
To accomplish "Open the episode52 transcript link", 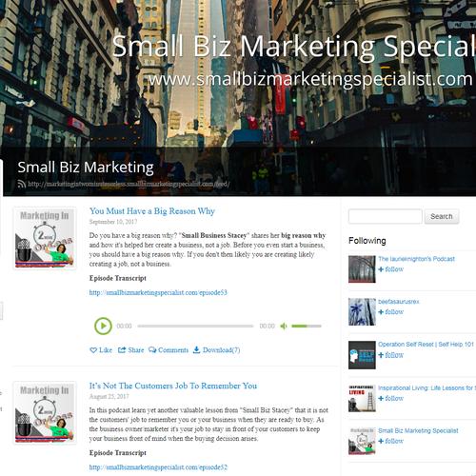I will click(158, 467).
